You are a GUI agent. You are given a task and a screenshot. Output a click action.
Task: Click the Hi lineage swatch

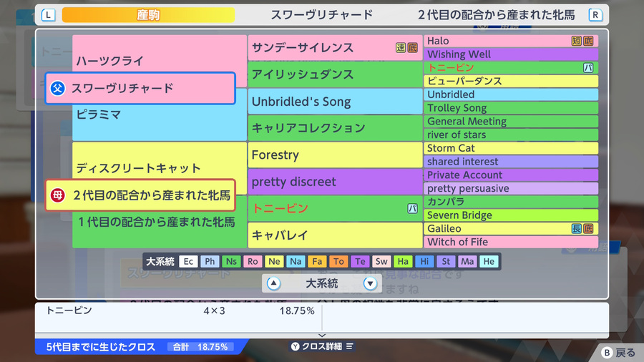point(424,261)
